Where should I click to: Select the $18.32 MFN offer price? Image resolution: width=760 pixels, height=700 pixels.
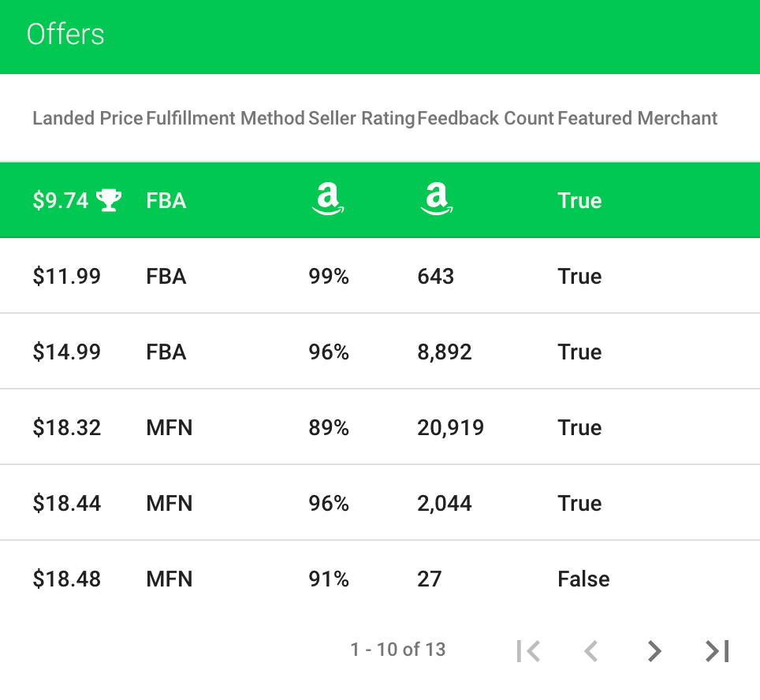tap(66, 427)
